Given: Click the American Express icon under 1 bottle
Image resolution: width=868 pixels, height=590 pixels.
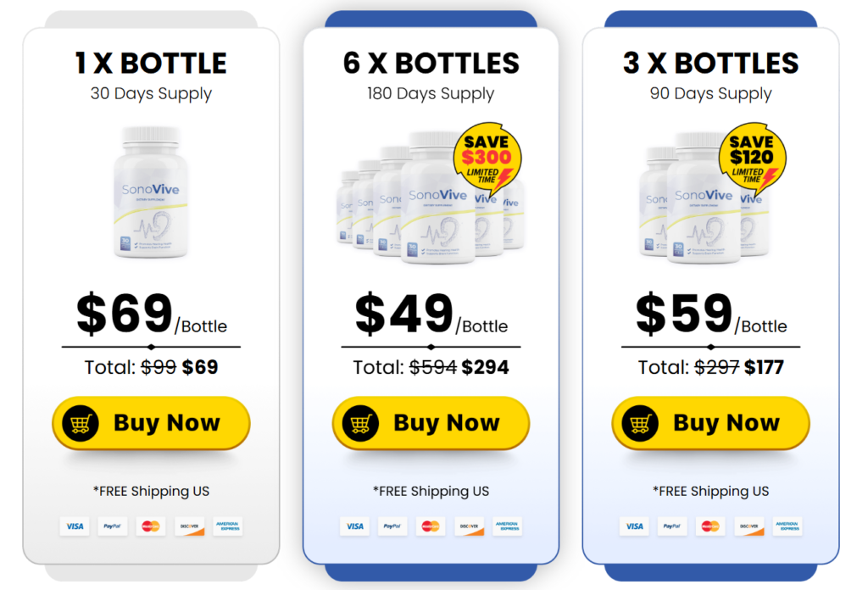Looking at the screenshot, I should (227, 526).
